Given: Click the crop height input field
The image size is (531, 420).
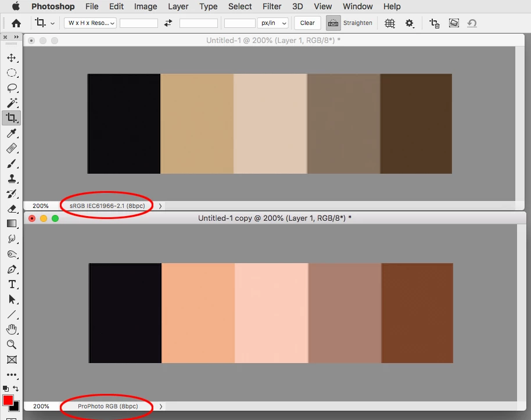Looking at the screenshot, I should (199, 23).
